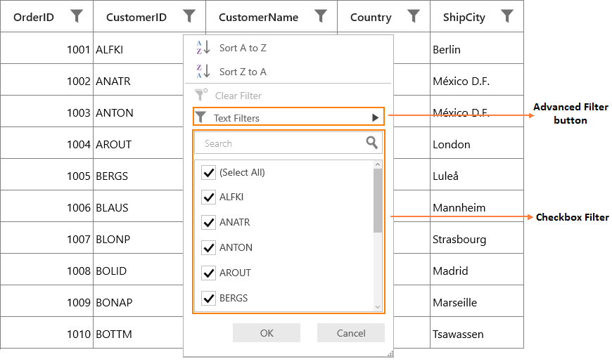Click the Clear Filter funnel icon
Viewport: 612px width, 364px height.
201,95
